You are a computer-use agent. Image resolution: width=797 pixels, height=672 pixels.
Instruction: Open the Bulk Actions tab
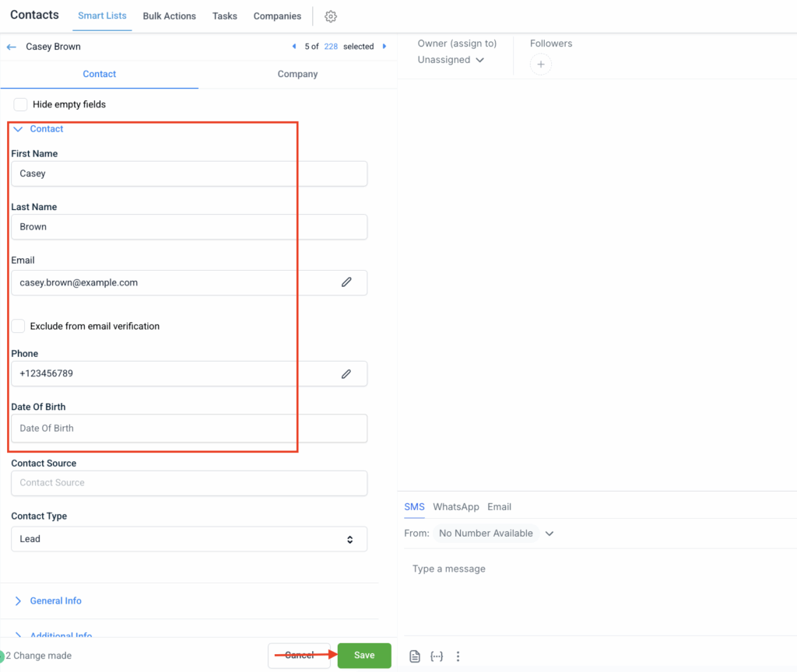click(x=169, y=16)
